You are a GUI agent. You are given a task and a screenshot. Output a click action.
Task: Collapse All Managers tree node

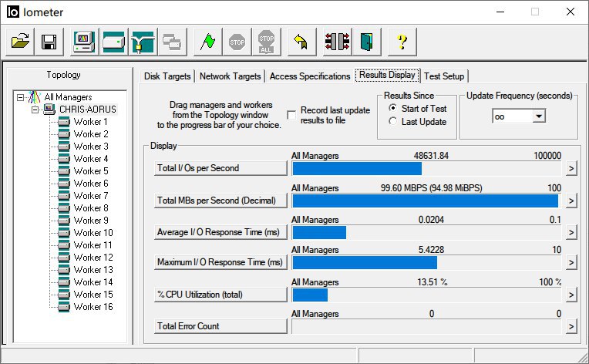[20, 97]
